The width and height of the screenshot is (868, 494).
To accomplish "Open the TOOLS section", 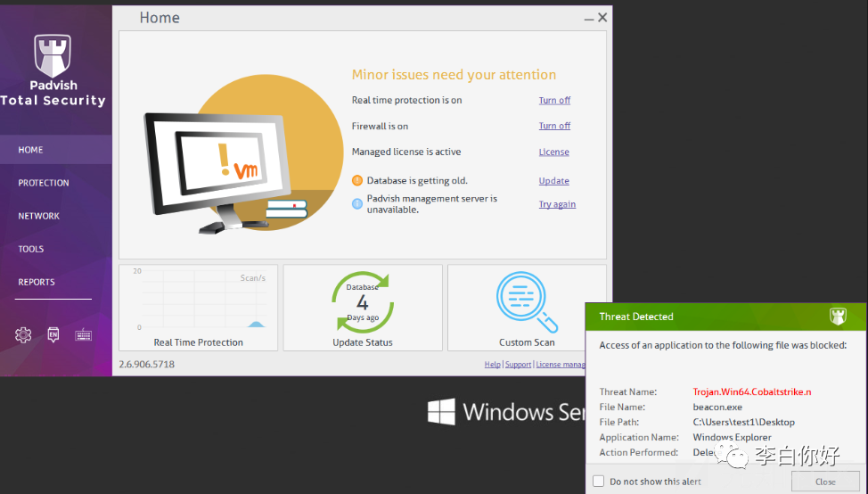I will (x=31, y=249).
